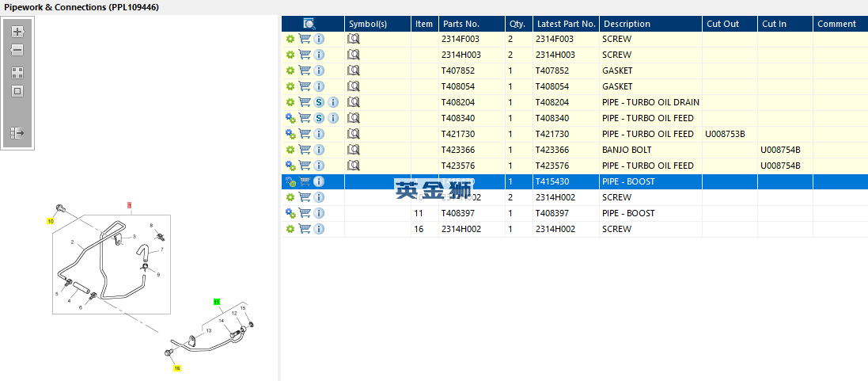Click the Cut In column header
The height and width of the screenshot is (381, 868).
(x=785, y=24)
